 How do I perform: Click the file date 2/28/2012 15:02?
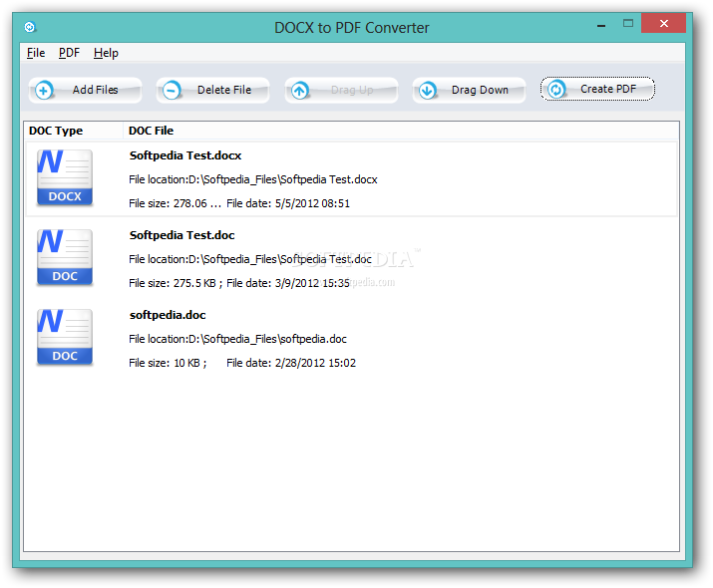point(291,363)
